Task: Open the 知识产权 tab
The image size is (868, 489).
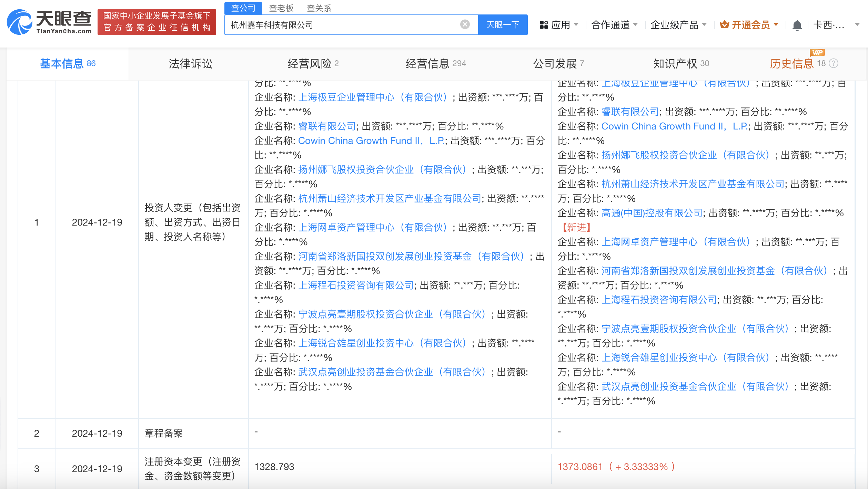Action: click(681, 64)
